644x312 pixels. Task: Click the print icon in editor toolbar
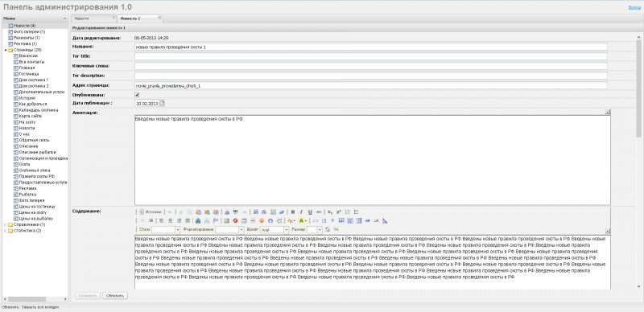click(227, 211)
